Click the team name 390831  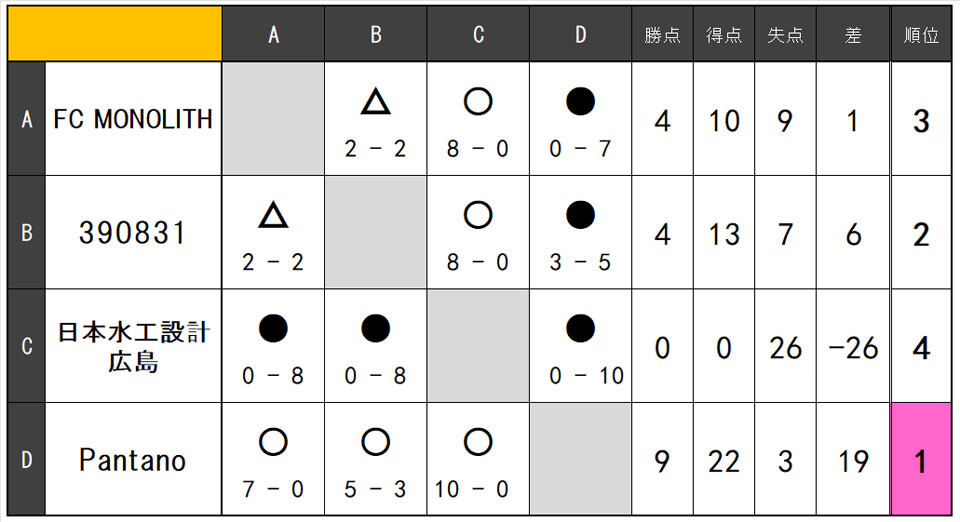tap(133, 233)
